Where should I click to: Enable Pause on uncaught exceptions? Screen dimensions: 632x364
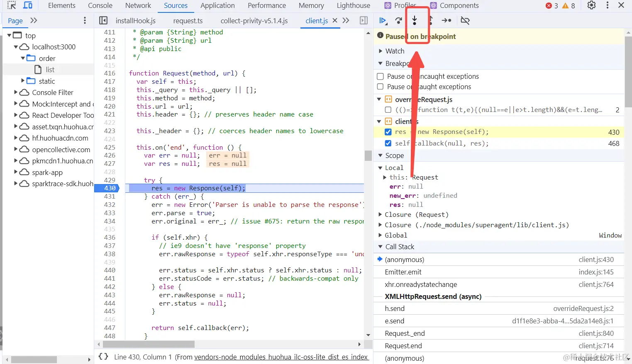pos(380,76)
